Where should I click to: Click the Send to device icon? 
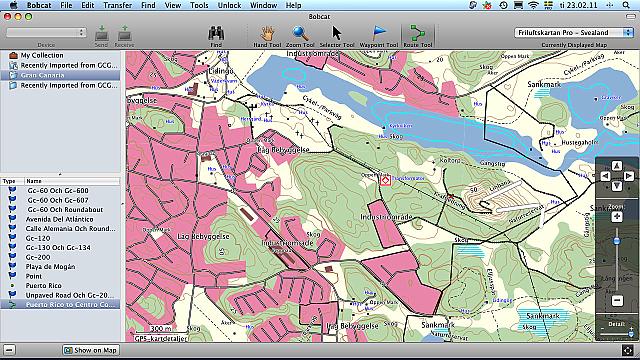tap(101, 33)
